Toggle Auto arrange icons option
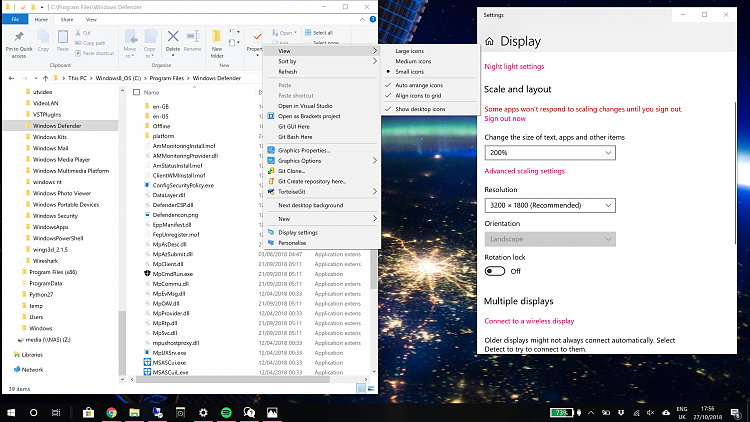Image resolution: width=750 pixels, height=422 pixels. point(419,85)
